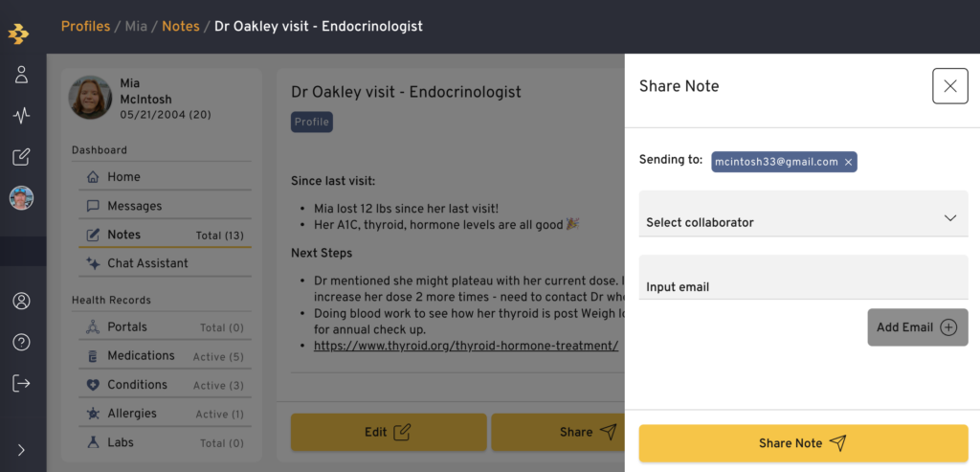This screenshot has height=472, width=980.
Task: Open the health activity pulse icon
Action: [21, 116]
